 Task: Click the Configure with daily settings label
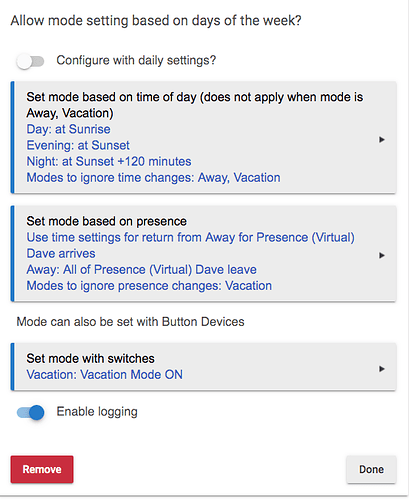click(x=136, y=61)
